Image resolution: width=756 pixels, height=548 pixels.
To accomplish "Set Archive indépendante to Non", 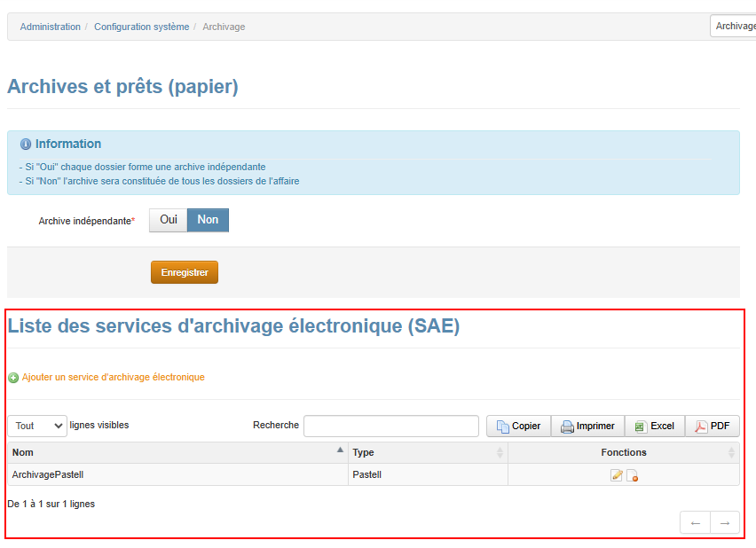I will tap(208, 220).
